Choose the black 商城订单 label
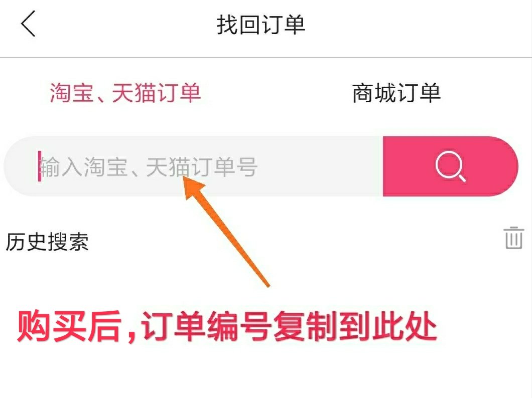 (x=396, y=93)
